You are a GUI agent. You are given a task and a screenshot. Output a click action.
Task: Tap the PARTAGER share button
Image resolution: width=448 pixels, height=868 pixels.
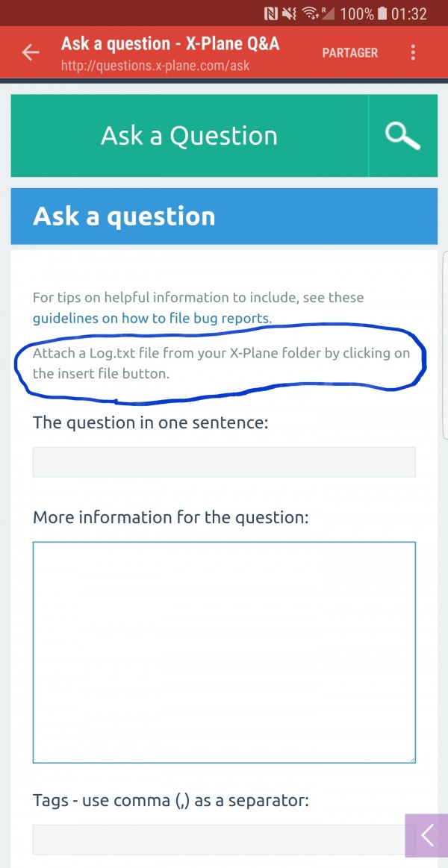[350, 52]
